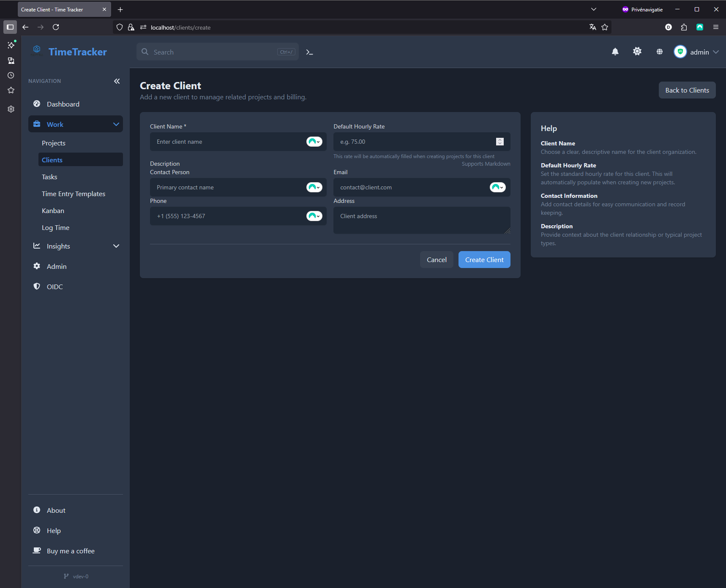Image resolution: width=726 pixels, height=588 pixels.
Task: Open the history clock icon in browser sidebar
Action: tap(11, 75)
